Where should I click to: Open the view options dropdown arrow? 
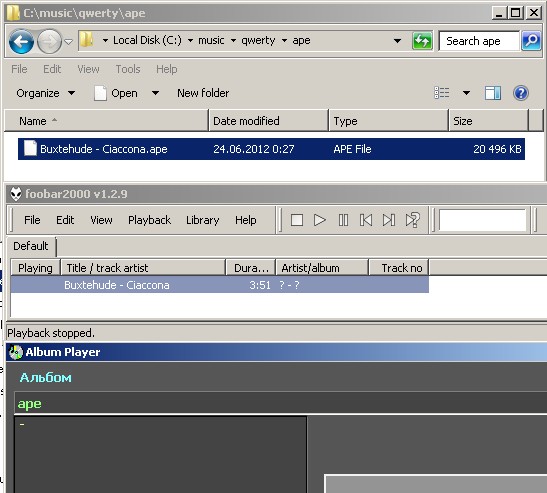click(x=466, y=93)
